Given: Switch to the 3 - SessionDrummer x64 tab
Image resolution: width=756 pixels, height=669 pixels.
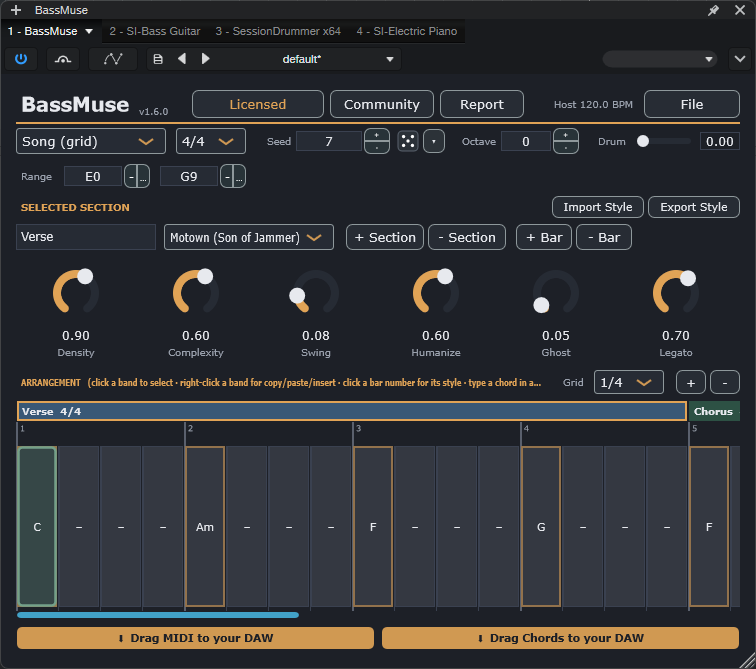Looking at the screenshot, I should click(x=278, y=31).
